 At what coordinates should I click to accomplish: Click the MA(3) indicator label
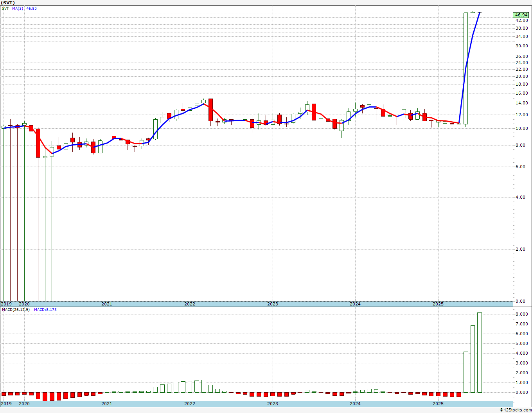pos(18,8)
